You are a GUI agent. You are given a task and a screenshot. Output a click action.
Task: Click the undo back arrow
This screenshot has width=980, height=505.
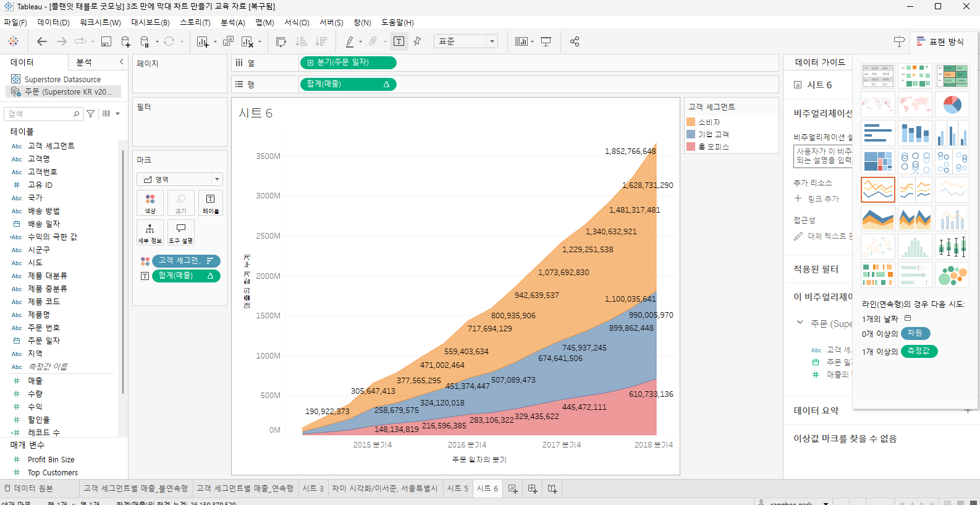[x=42, y=41]
